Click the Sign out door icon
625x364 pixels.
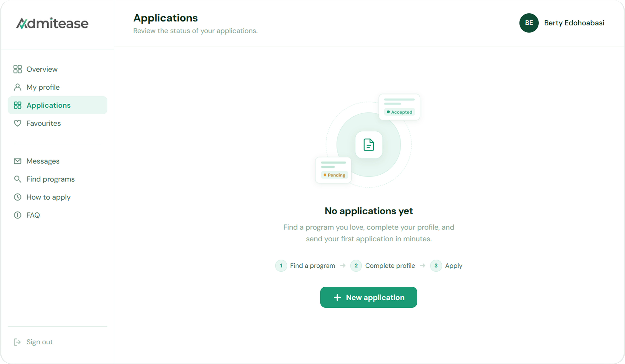point(17,342)
